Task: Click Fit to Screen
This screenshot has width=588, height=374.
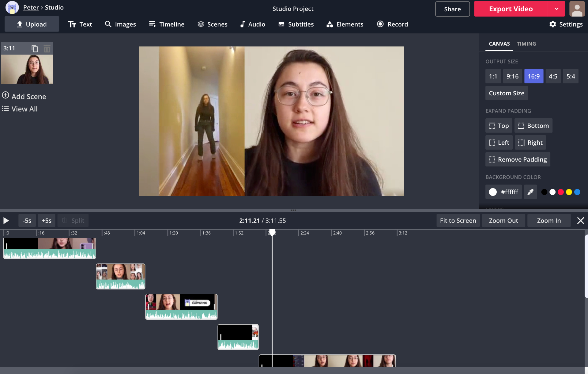Action: [x=458, y=221]
